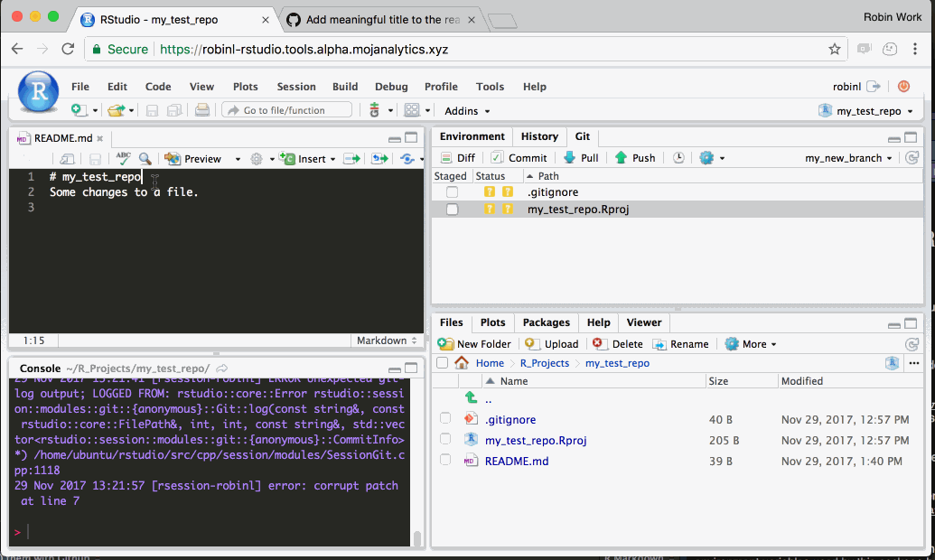This screenshot has width=935, height=560.
Task: Open Chrome three-dot menu
Action: point(915,49)
